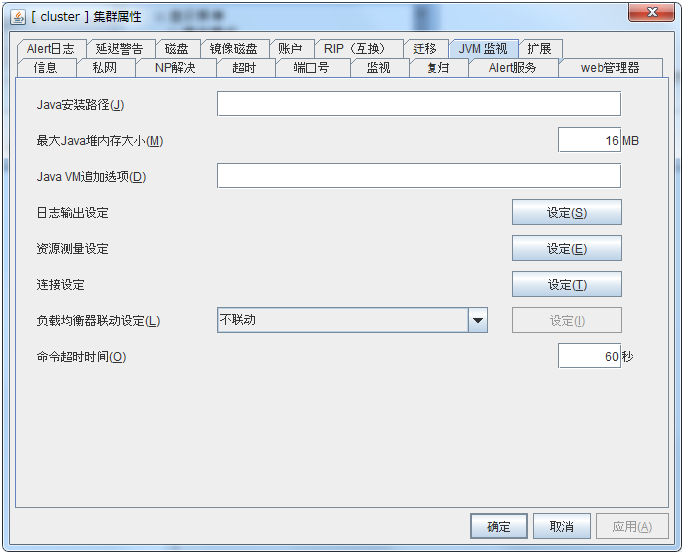
Task: Focus the Java安装路径 input field
Action: (x=419, y=104)
